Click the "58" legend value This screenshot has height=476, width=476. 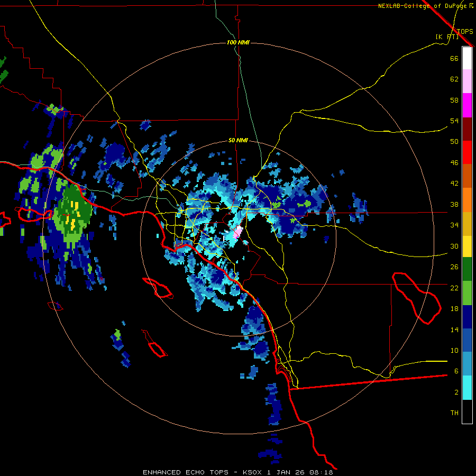pyautogui.click(x=454, y=100)
